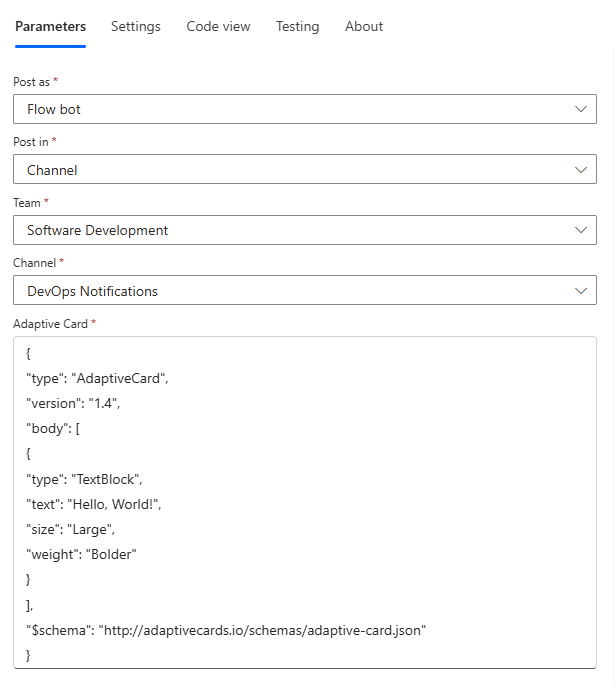615x687 pixels.
Task: Click the $schema URL line in the card
Action: pyautogui.click(x=227, y=630)
